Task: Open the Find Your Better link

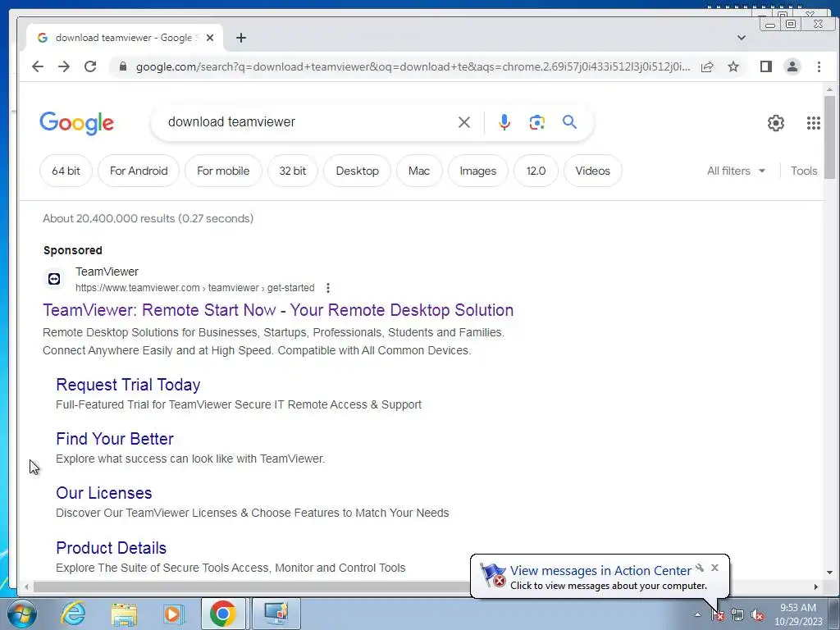Action: (x=115, y=439)
